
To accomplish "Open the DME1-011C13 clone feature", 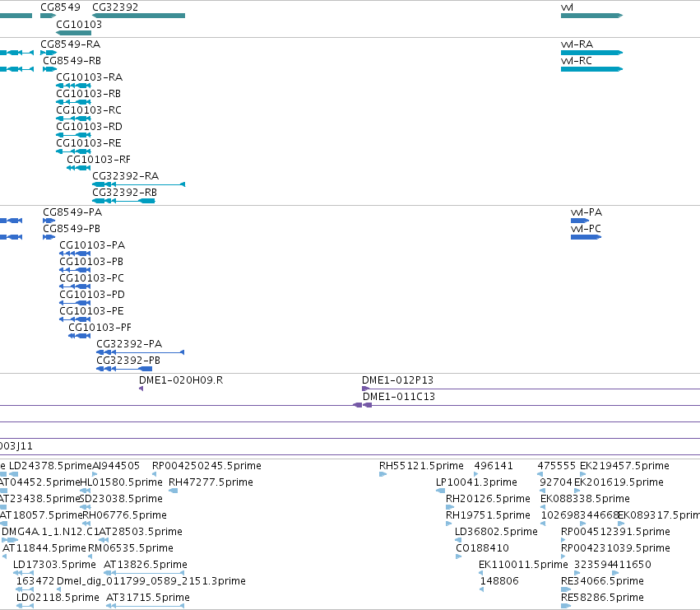I will tap(399, 397).
